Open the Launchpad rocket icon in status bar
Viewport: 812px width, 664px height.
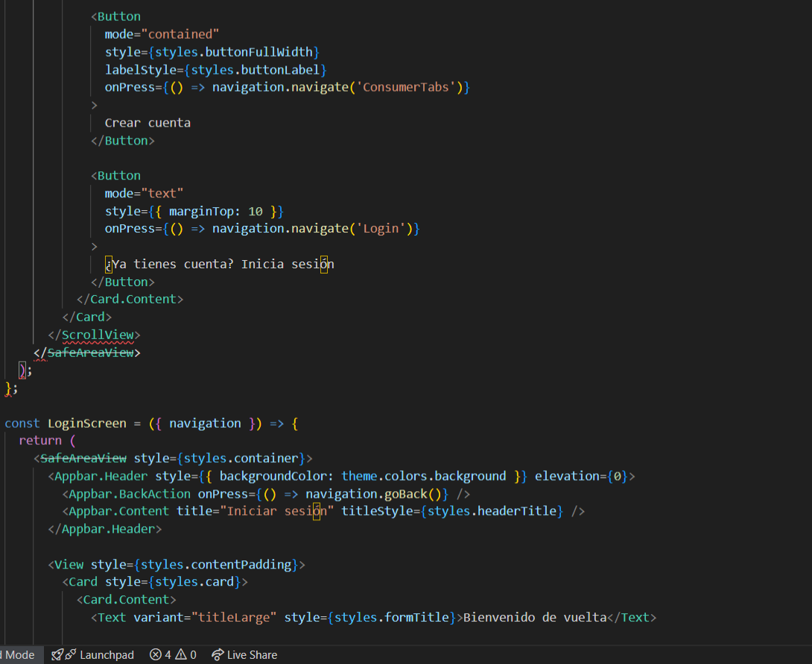(57, 654)
